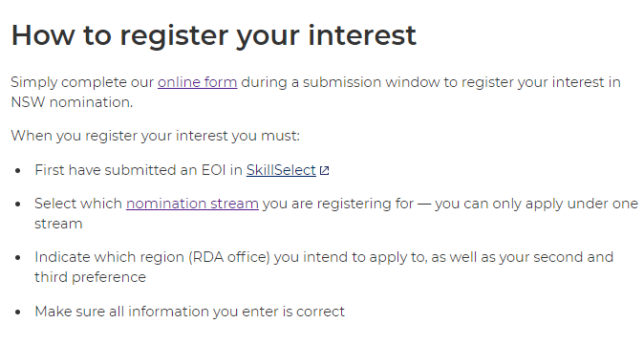Viewport: 644px width, 345px height.
Task: Click the 'How to register your interest' heading
Action: pyautogui.click(x=214, y=35)
